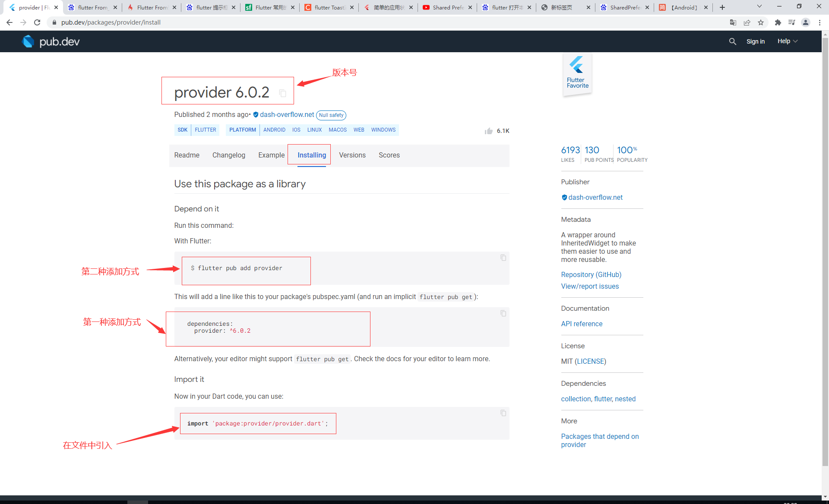Click the 'Use this package as a library' heading
Viewport: 829px width, 504px height.
240,184
